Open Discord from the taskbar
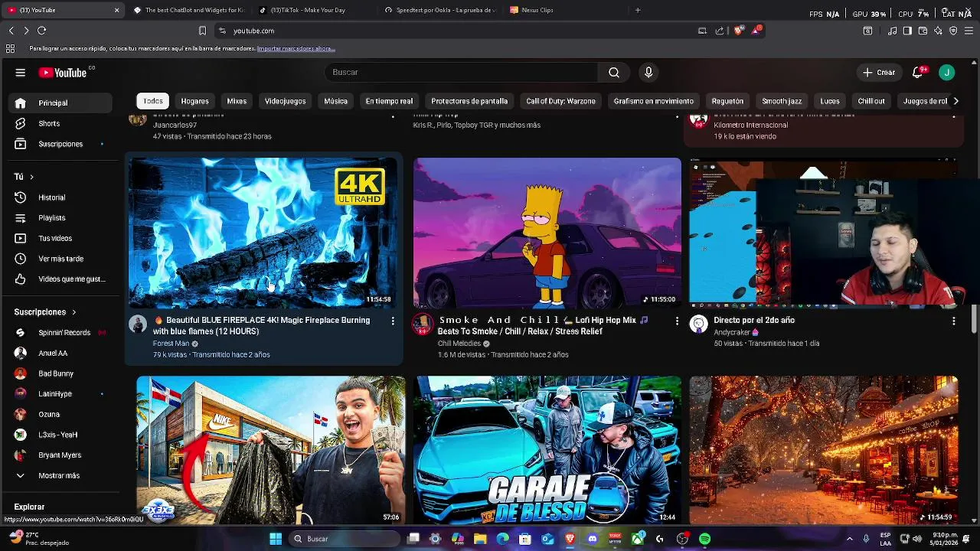The width and height of the screenshot is (980, 551). (x=593, y=539)
